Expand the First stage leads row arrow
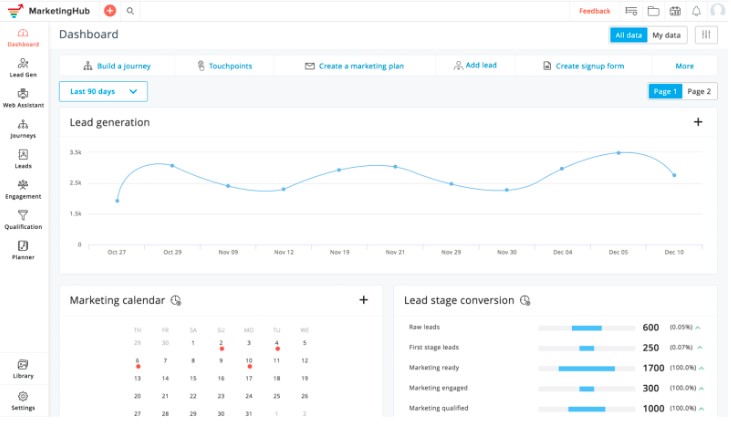731x429 pixels. [700, 348]
